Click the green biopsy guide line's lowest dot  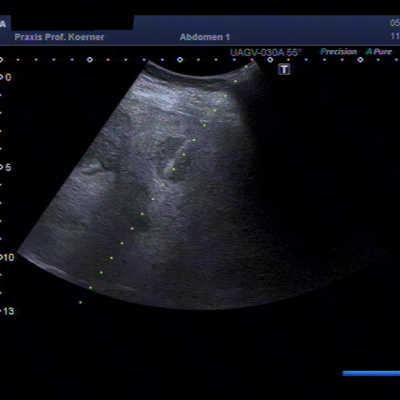point(80,303)
